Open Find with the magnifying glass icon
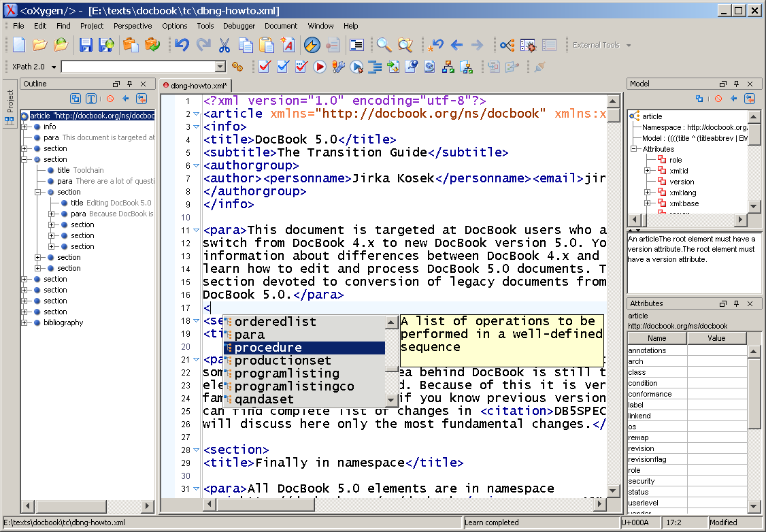This screenshot has width=766, height=532. coord(384,46)
